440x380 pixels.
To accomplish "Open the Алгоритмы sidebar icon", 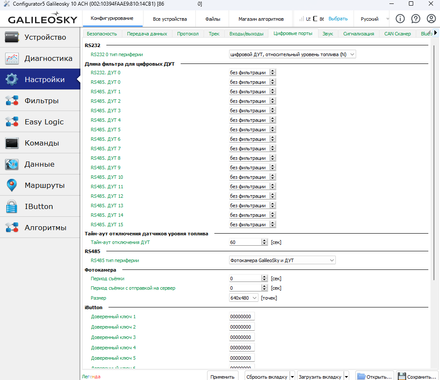I will point(12,228).
